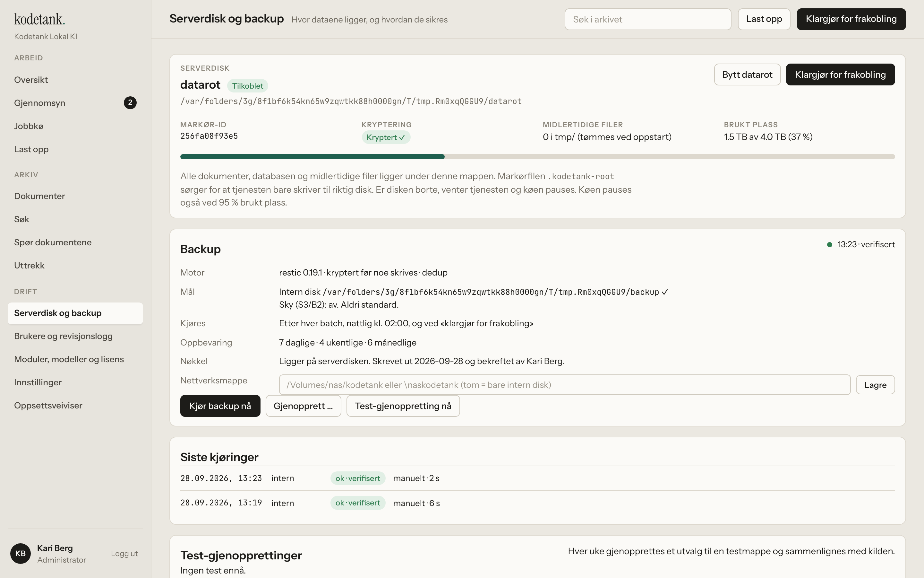Click Logg ut link
This screenshot has width=924, height=578.
click(x=124, y=553)
